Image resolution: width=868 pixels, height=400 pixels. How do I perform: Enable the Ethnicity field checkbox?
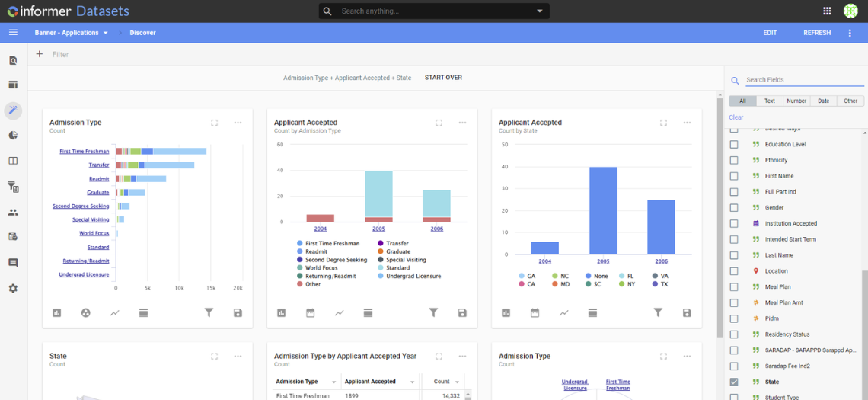coord(734,160)
